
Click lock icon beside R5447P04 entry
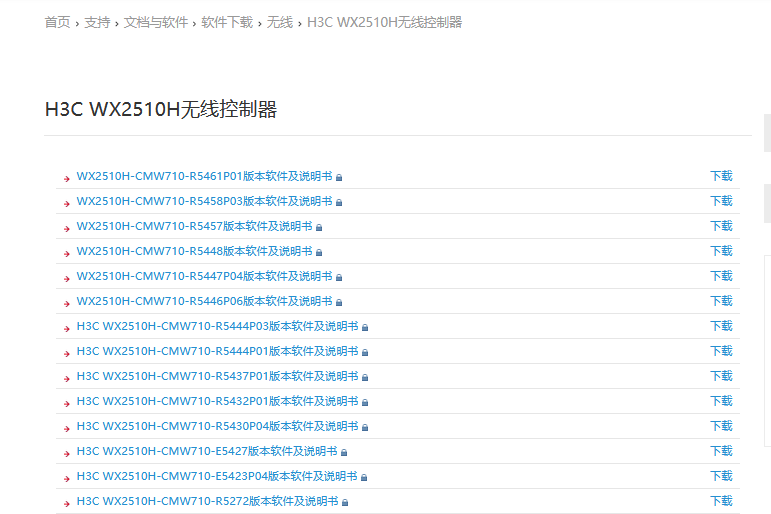pos(339,278)
